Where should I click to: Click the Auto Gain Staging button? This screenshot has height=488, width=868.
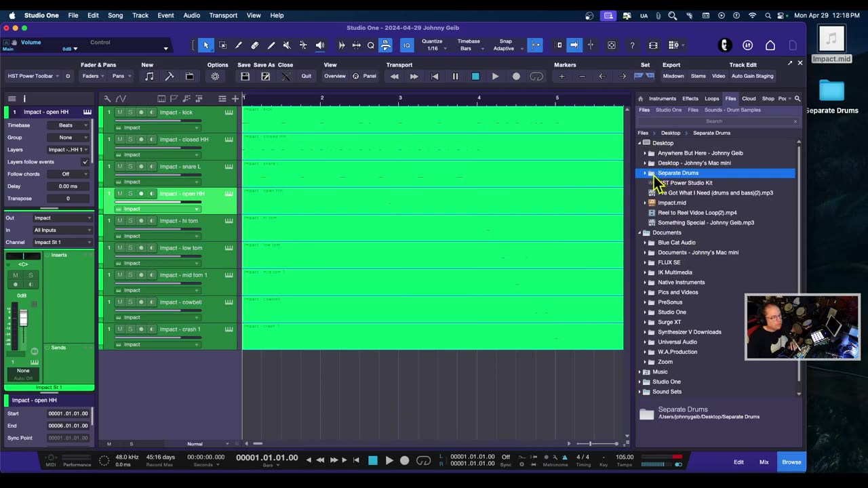tap(753, 77)
